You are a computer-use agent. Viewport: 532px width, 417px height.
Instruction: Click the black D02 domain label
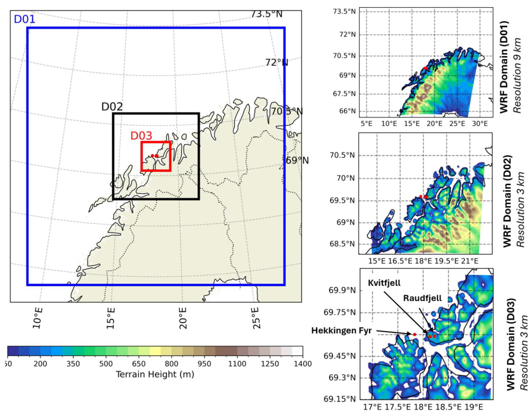(112, 107)
